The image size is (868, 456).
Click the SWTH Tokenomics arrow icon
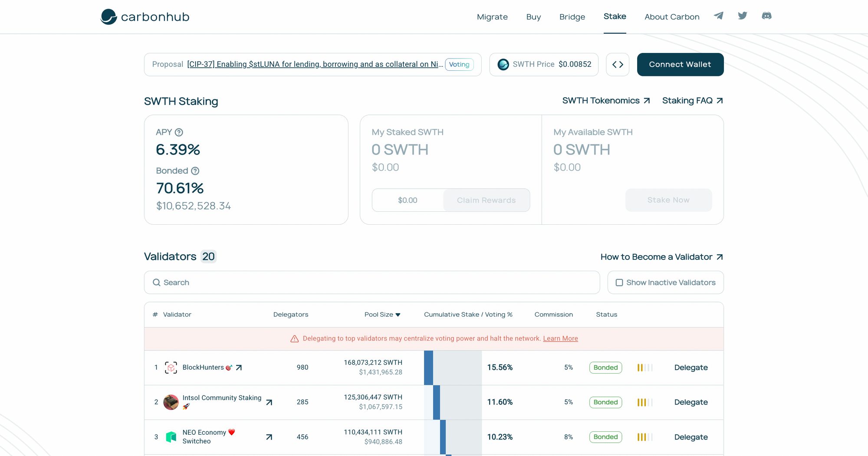coord(647,101)
